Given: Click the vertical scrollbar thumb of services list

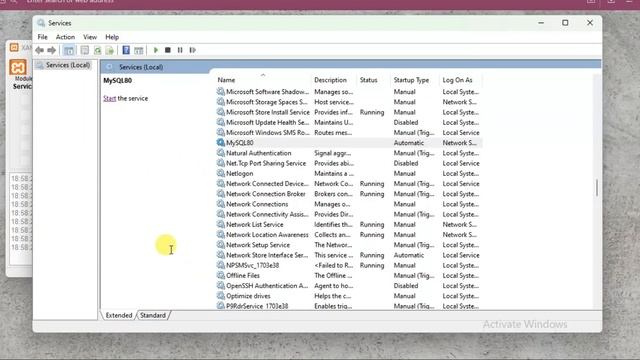Looking at the screenshot, I should [597, 188].
